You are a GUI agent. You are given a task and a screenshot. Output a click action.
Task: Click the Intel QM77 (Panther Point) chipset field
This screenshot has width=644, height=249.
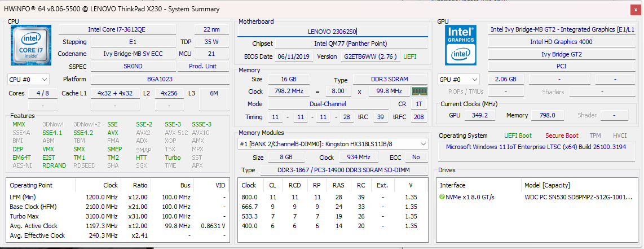pyautogui.click(x=351, y=43)
